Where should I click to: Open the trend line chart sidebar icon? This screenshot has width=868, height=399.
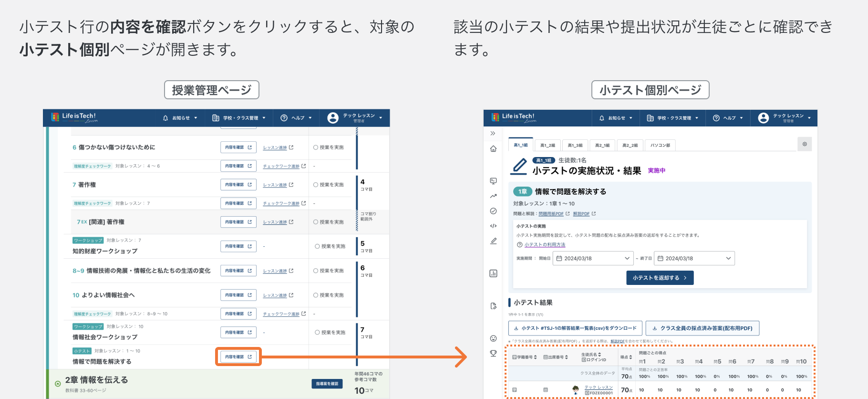(493, 196)
